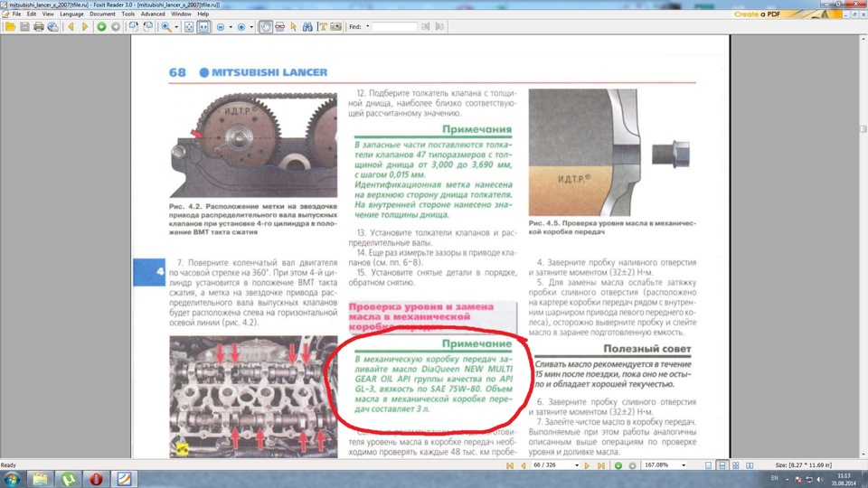Select the arrow Select Annotation tool
The height and width of the screenshot is (488, 868).
coord(293,26)
